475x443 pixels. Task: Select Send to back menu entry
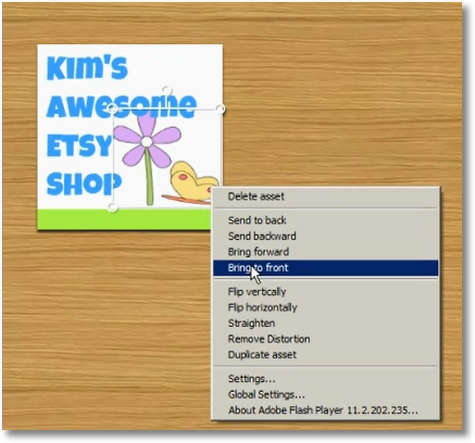(325, 220)
